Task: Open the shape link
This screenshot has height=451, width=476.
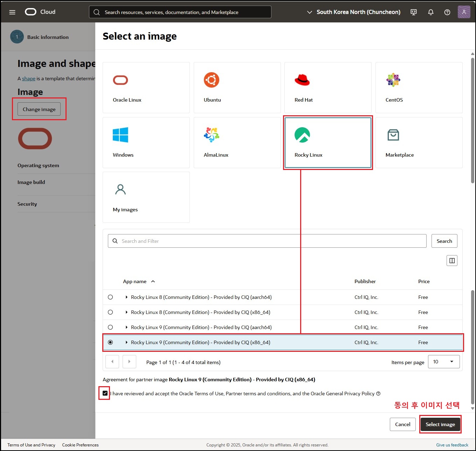Action: [x=29, y=78]
